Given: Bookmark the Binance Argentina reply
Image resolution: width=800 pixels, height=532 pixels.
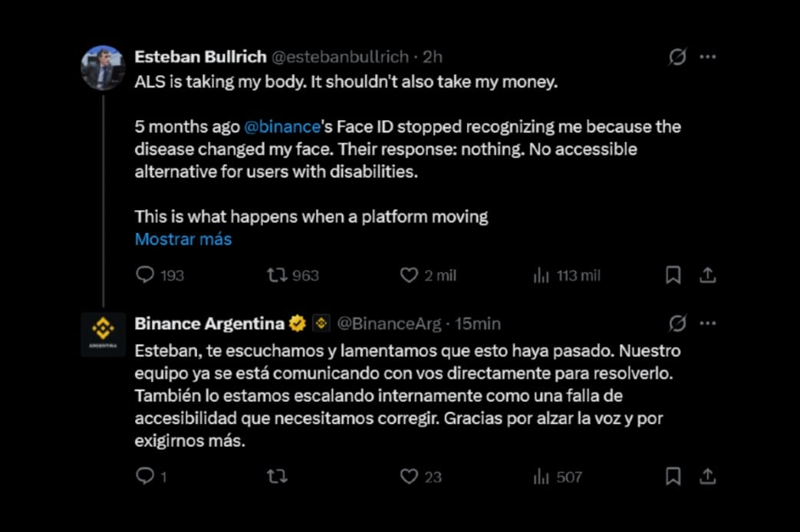Looking at the screenshot, I should click(673, 476).
